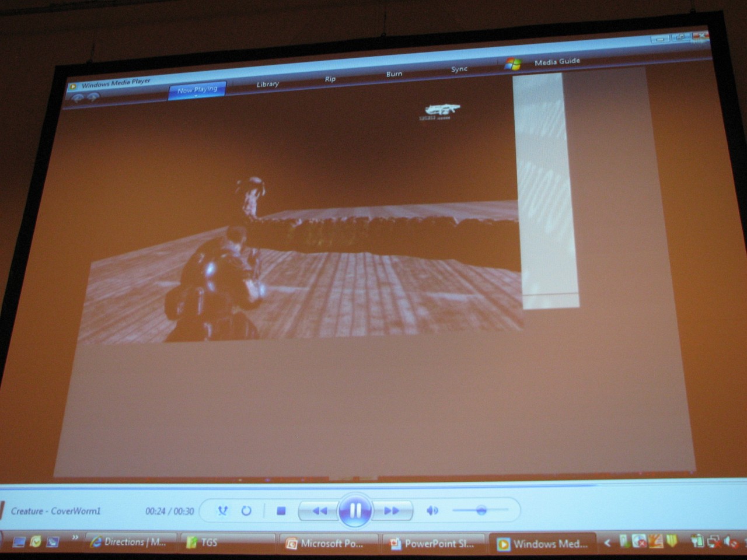
Task: Click the 00:24 / 00:30 time display
Action: coord(169,511)
